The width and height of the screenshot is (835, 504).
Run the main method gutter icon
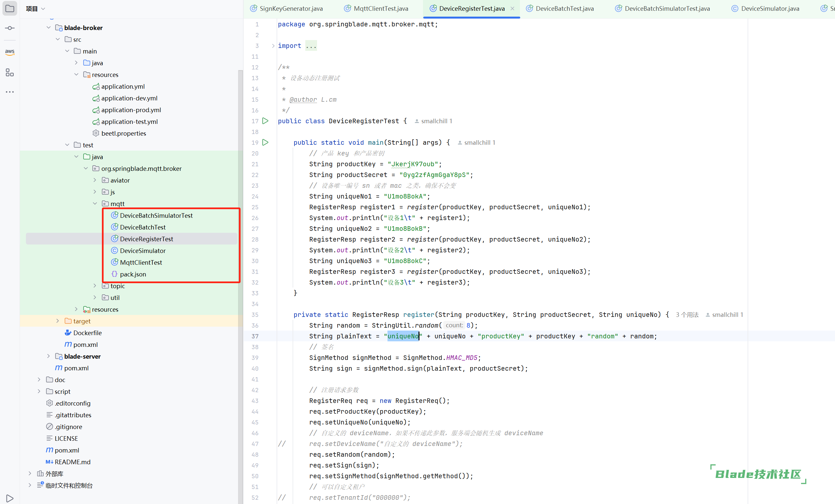[266, 142]
